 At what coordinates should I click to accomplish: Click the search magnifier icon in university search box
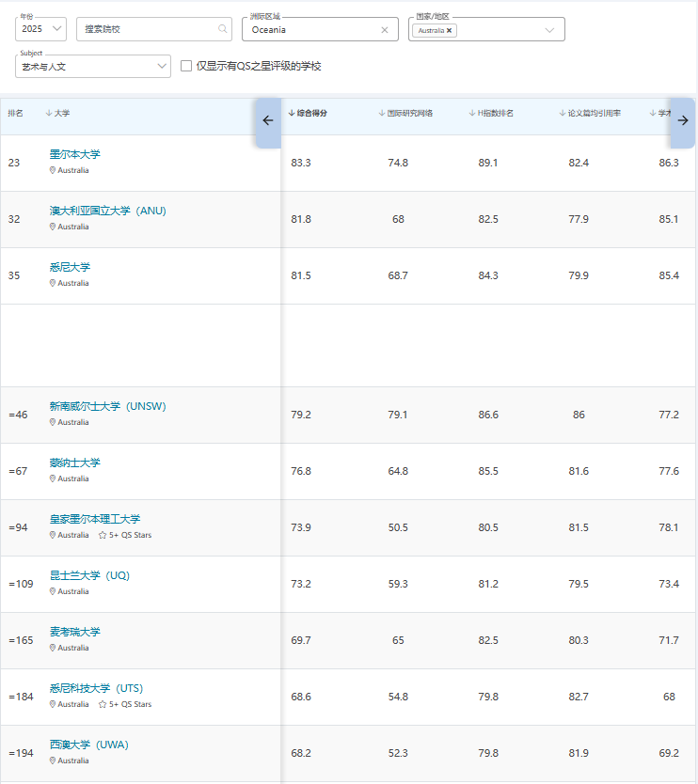click(222, 29)
